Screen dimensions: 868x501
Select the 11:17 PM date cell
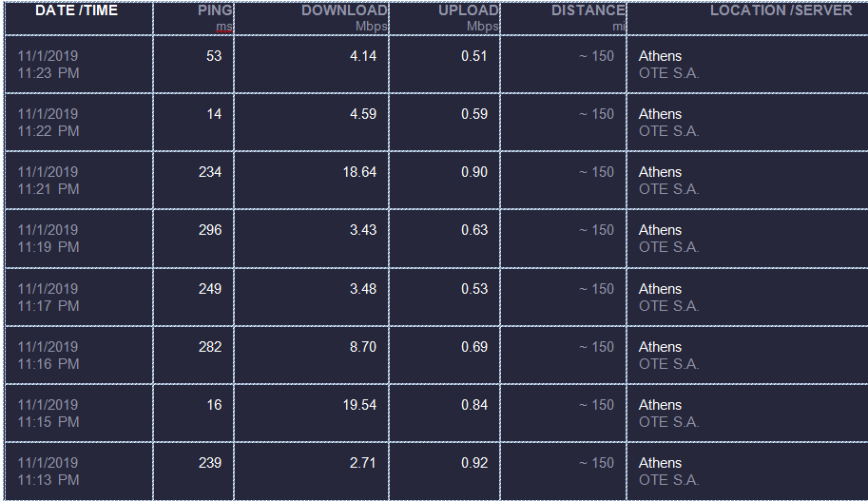click(79, 298)
